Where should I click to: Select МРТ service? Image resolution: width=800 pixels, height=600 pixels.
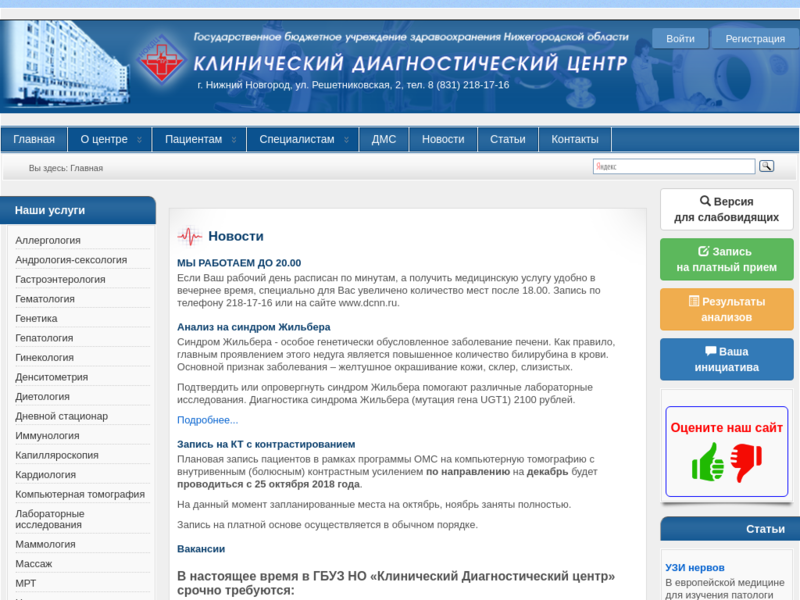pyautogui.click(x=26, y=583)
